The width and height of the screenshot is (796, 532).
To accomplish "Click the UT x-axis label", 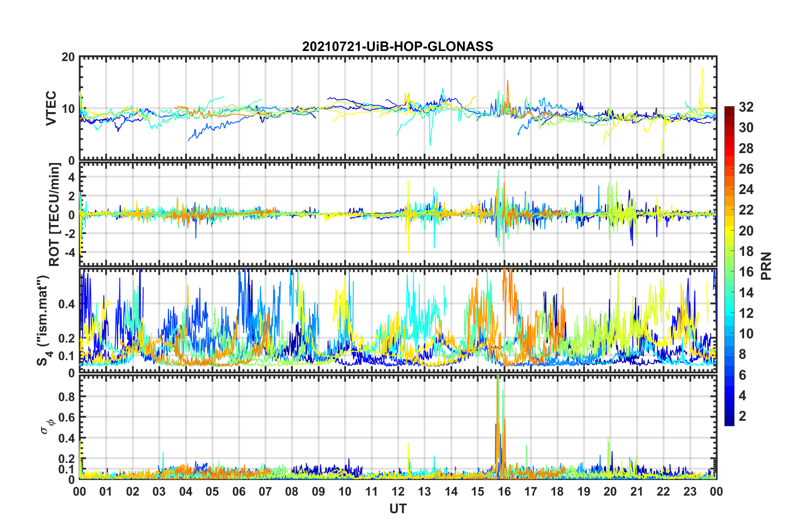I will tap(398, 509).
